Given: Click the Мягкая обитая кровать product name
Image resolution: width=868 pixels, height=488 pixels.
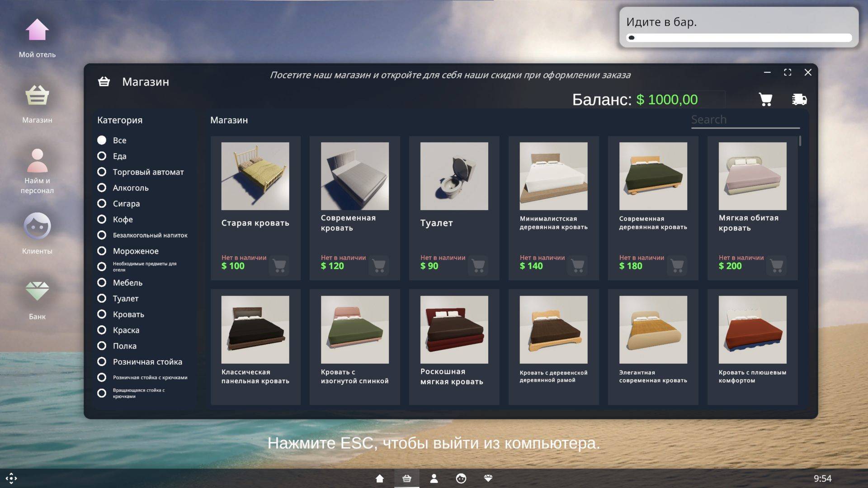Looking at the screenshot, I should 749,223.
